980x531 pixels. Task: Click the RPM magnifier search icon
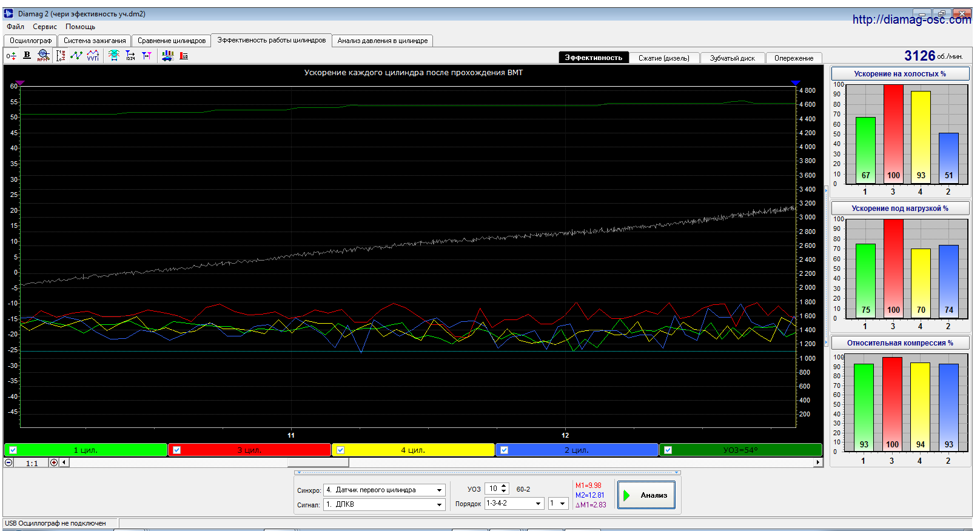[43, 56]
